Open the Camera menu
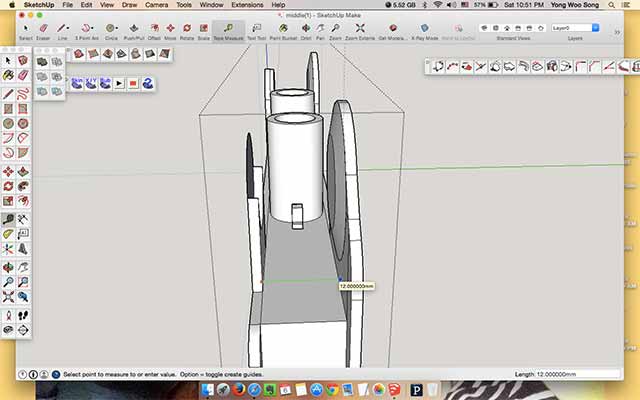Screen dimensions: 640x400 pyautogui.click(x=156, y=5)
